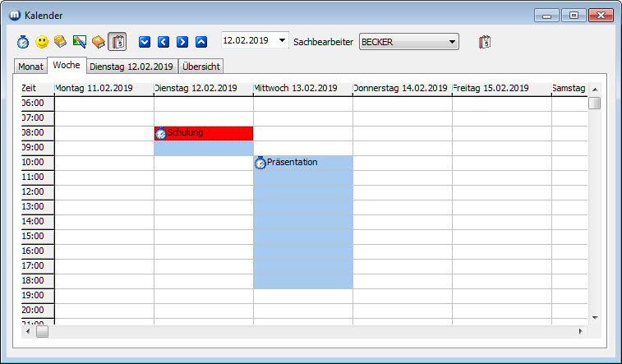
Task: Go to previous week with left arrow
Action: click(164, 41)
